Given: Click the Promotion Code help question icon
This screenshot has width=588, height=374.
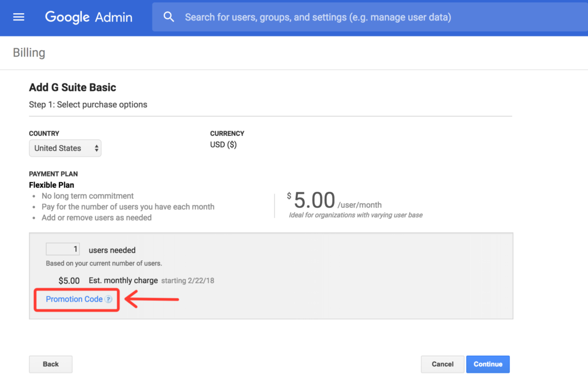Looking at the screenshot, I should [x=108, y=299].
